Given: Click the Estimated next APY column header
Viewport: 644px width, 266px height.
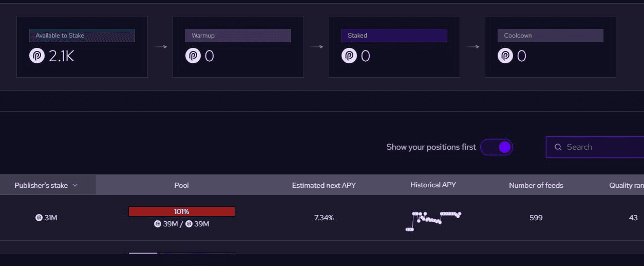Looking at the screenshot, I should click(x=324, y=185).
